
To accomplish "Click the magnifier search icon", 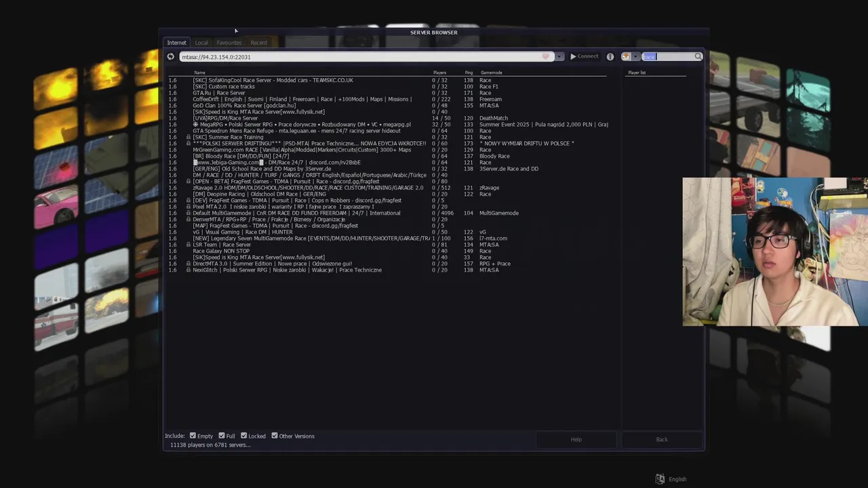I will tap(698, 57).
